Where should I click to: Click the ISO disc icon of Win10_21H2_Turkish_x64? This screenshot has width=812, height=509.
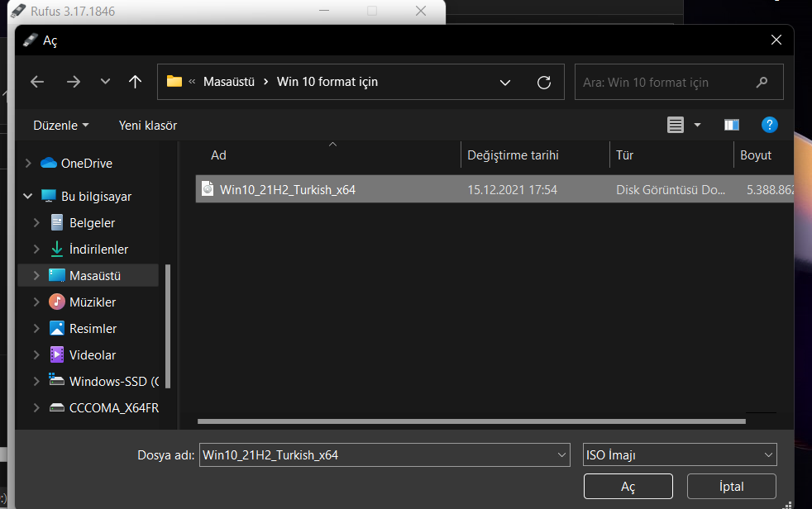[208, 188]
